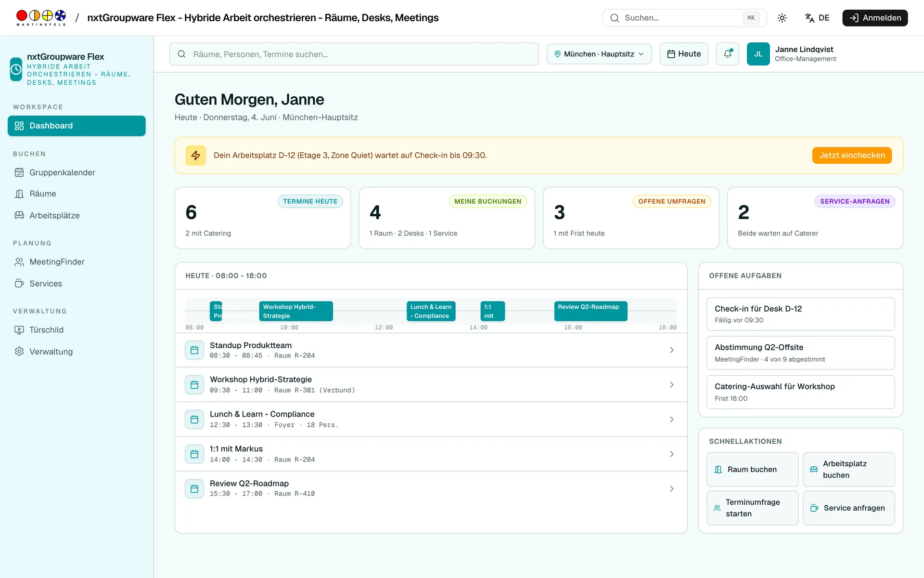Focus the Räume, Personen, Termine search field

[x=354, y=54]
